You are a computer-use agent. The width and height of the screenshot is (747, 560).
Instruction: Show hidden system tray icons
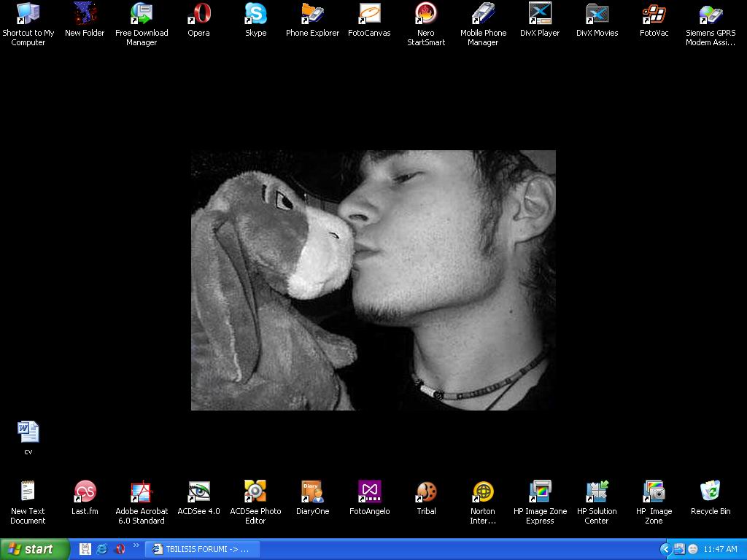click(665, 549)
